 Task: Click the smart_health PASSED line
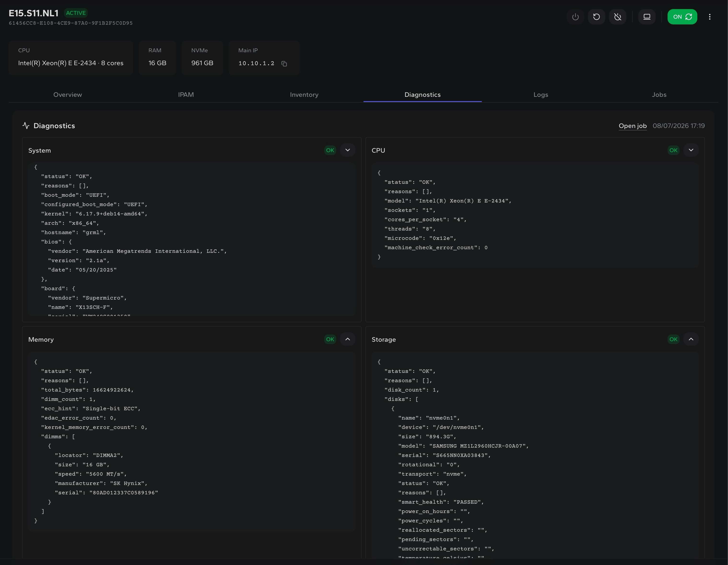(441, 502)
